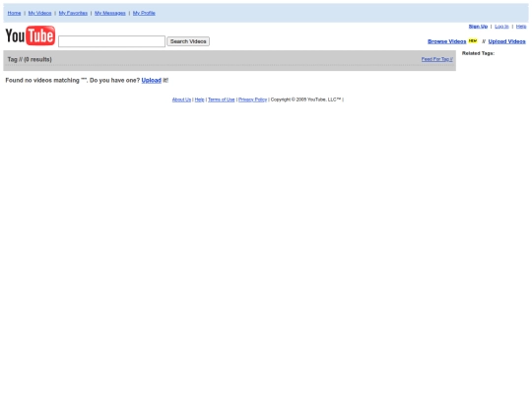The image size is (532, 399).
Task: Open the Feed For Tag link
Action: click(x=437, y=59)
